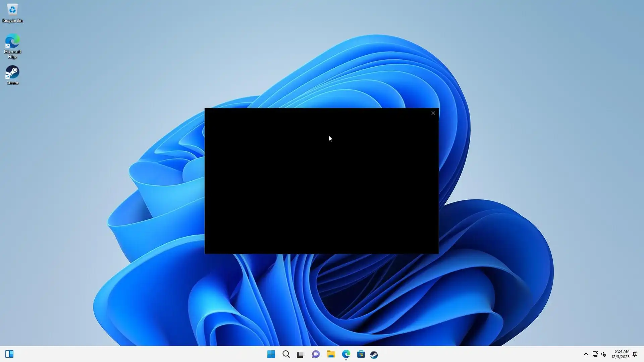Open the clock and date flyout
Screen dimensions: 644x362
(621, 354)
